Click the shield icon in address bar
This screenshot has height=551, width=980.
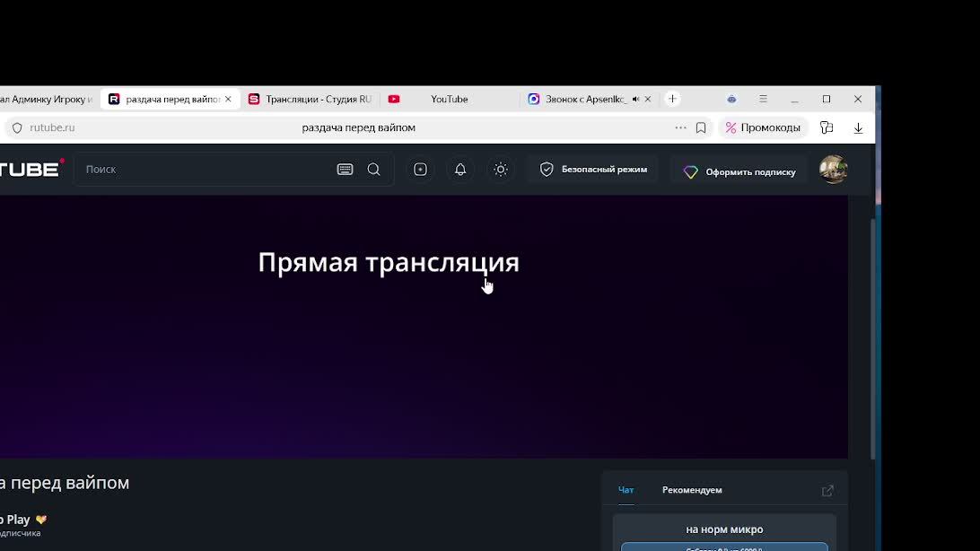point(18,127)
